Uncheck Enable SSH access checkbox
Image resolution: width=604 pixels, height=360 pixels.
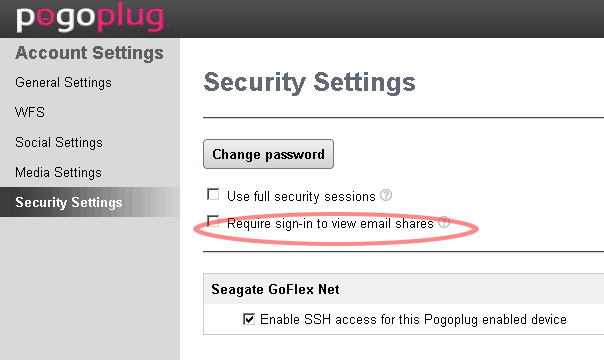tap(249, 319)
